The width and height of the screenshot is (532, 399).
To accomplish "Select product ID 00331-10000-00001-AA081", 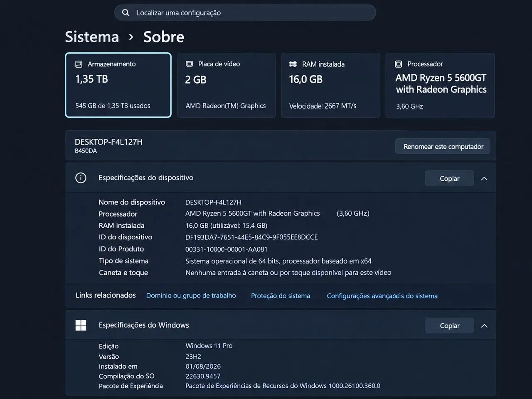I will click(x=227, y=249).
